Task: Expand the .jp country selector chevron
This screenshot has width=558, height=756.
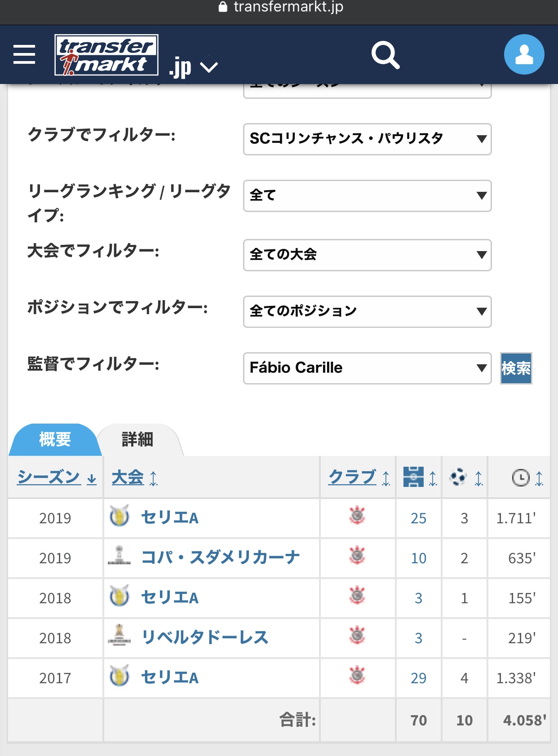Action: 208,67
